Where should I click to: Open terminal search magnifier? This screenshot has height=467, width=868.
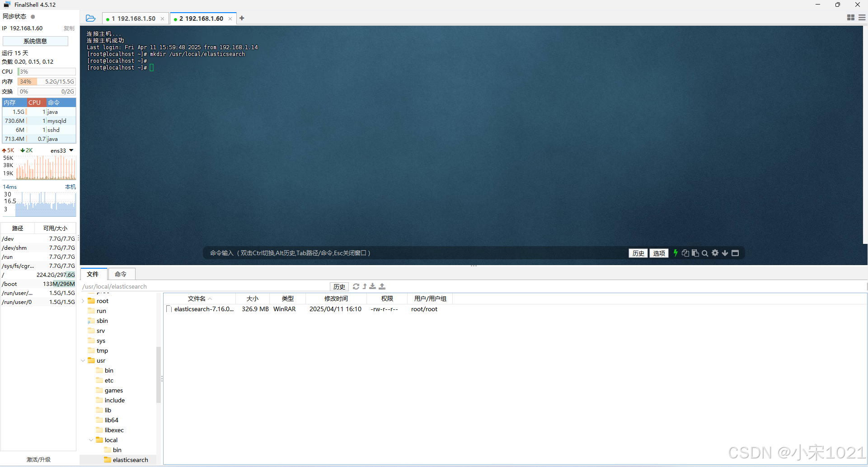click(705, 253)
